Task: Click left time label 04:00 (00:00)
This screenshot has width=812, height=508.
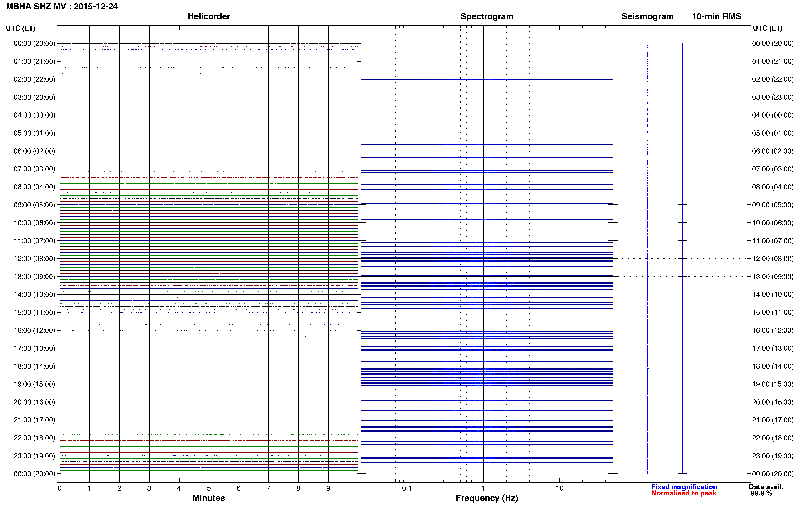Action: [x=34, y=115]
